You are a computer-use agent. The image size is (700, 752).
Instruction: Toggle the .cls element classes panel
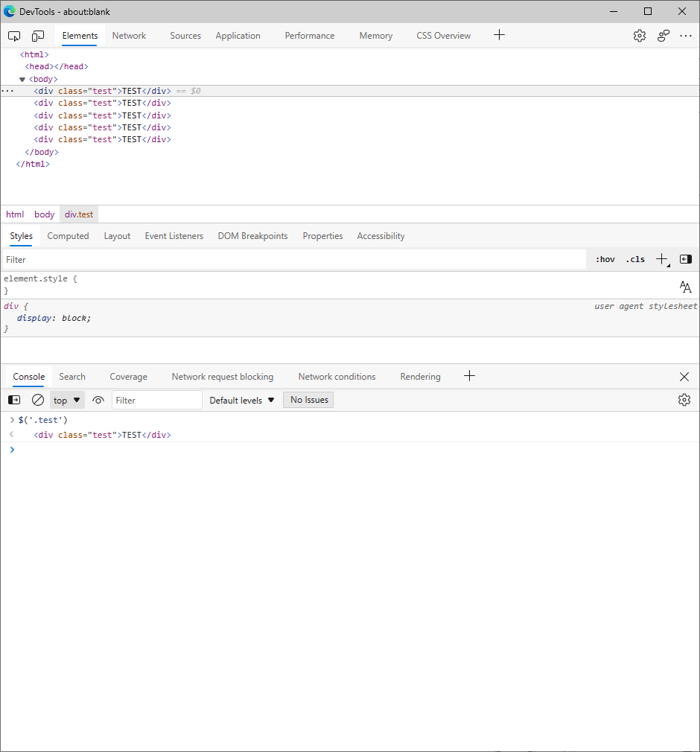[635, 259]
